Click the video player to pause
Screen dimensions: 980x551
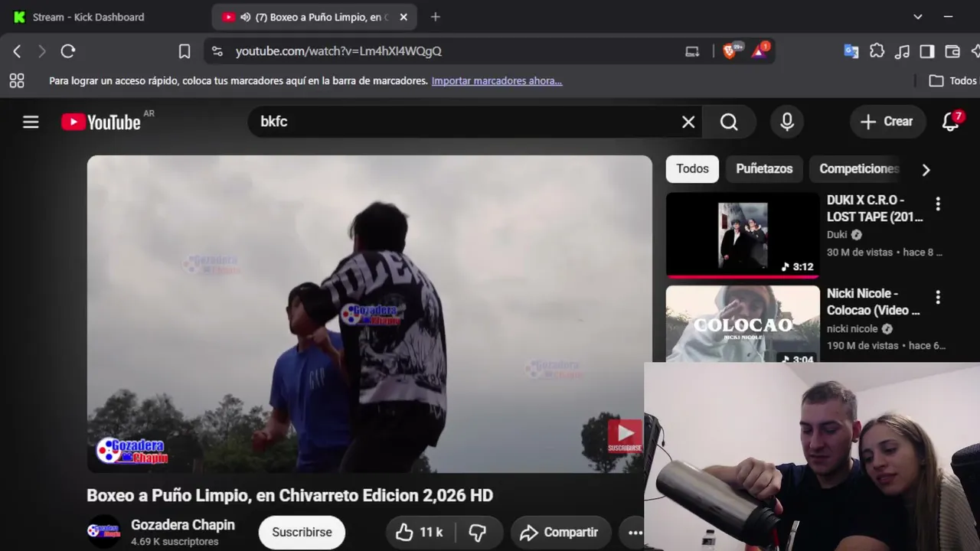coord(370,314)
